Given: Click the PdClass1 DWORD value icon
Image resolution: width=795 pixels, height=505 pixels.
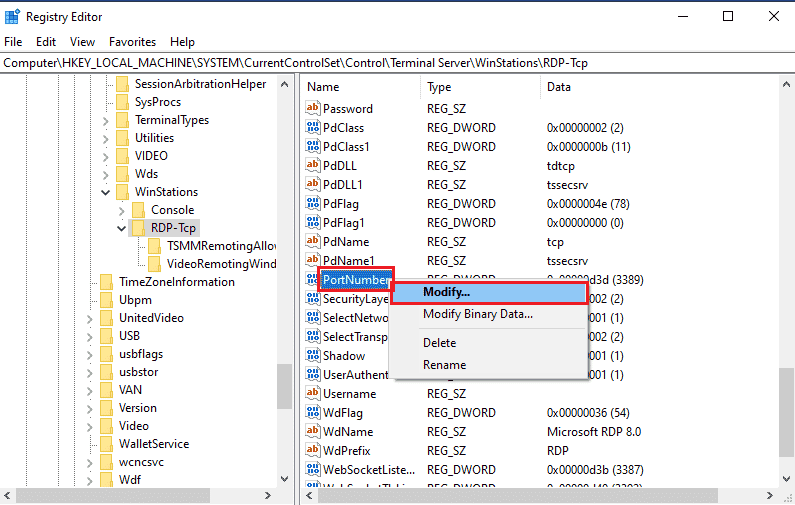Looking at the screenshot, I should pos(313,146).
